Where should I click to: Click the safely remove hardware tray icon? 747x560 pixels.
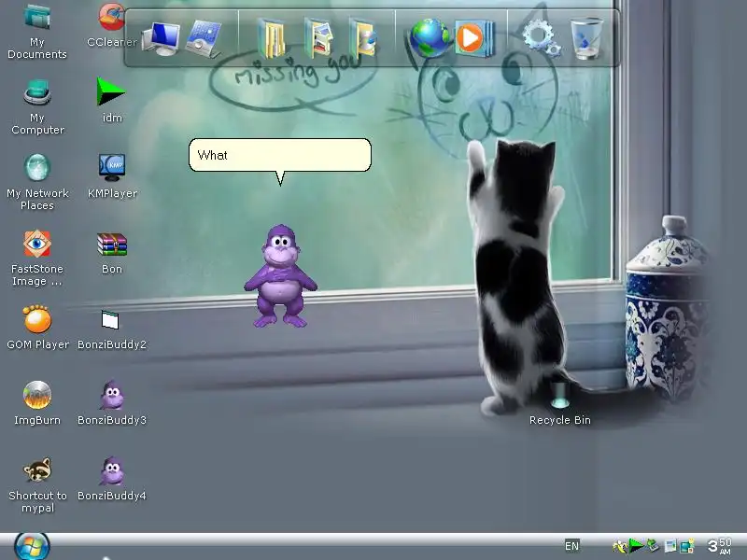tap(653, 546)
